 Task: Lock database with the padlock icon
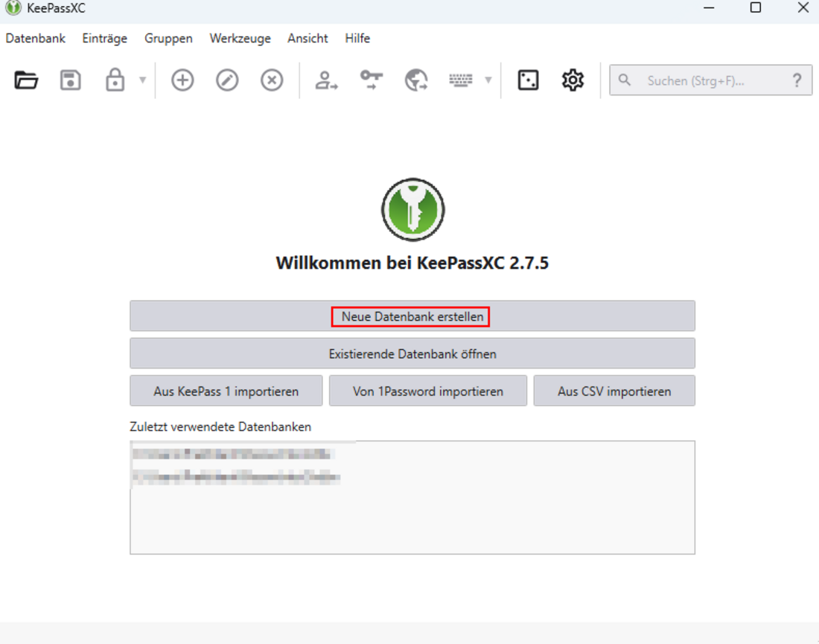[115, 80]
